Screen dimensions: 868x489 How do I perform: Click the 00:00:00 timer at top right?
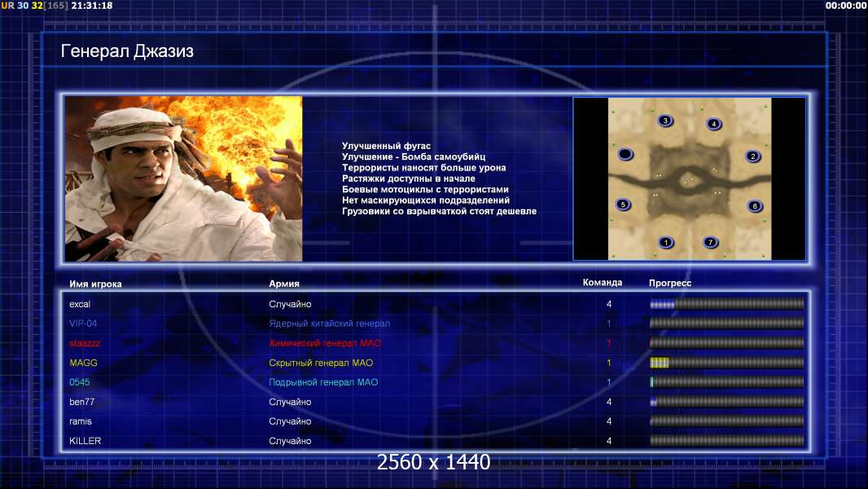tap(845, 6)
